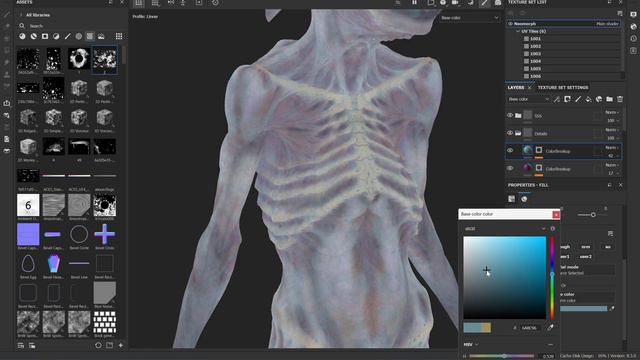Select the SSS folder layer
Screen dimensions: 640x360
564,116
